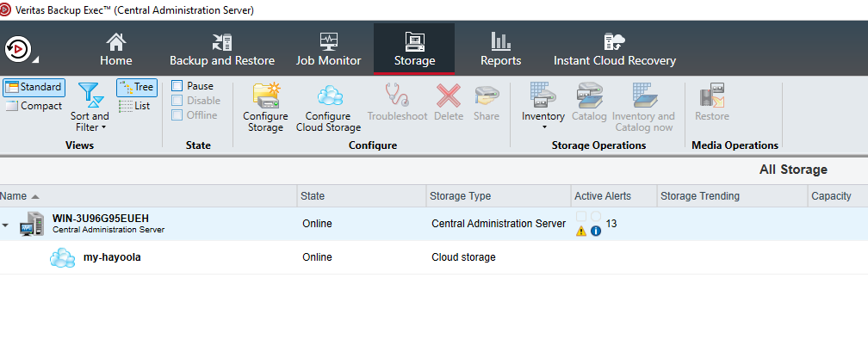The image size is (868, 352).
Task: Click the Storage Type column header
Action: tap(461, 196)
